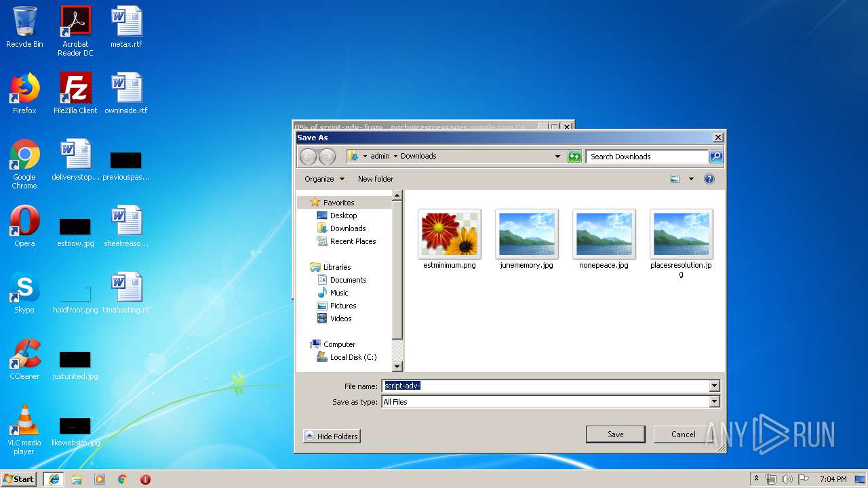Select junememory.jpg thumbnail
Screen dimensions: 868x488
point(527,239)
